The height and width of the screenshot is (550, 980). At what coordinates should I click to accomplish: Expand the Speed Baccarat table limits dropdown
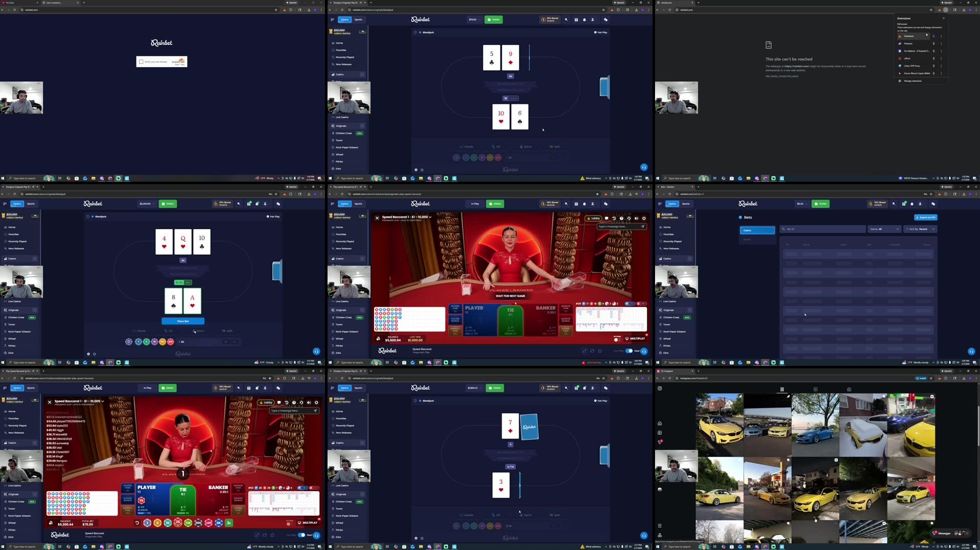(430, 217)
